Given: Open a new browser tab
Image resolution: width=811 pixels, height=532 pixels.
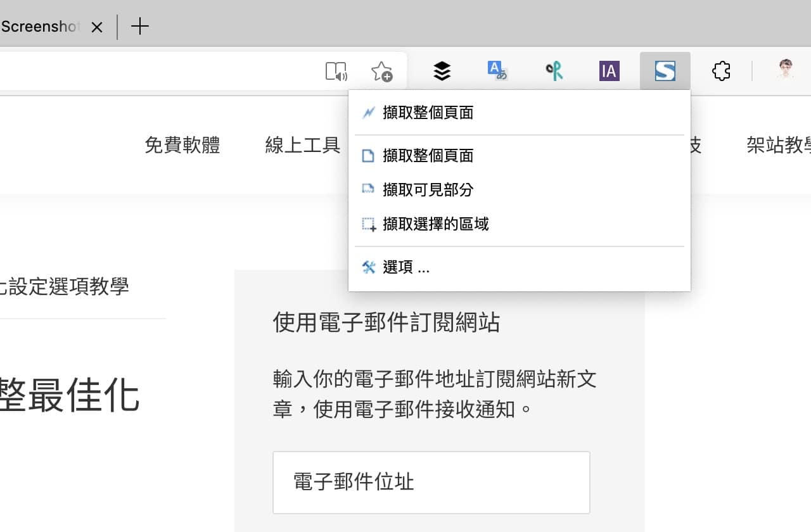Looking at the screenshot, I should pyautogui.click(x=140, y=27).
